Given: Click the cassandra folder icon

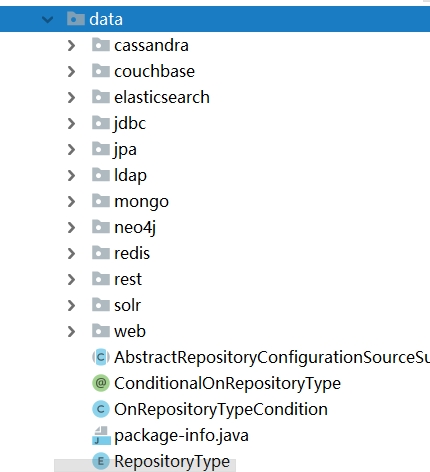Looking at the screenshot, I should [x=101, y=45].
